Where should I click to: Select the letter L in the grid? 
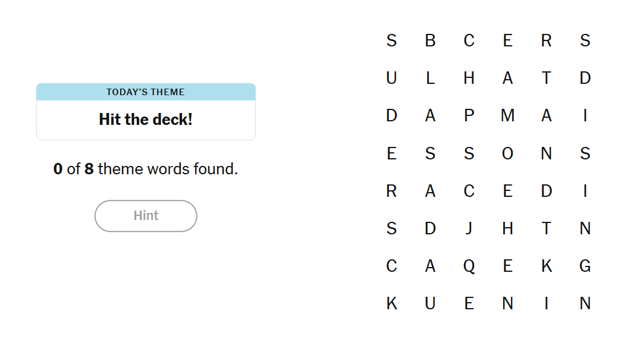coord(430,78)
